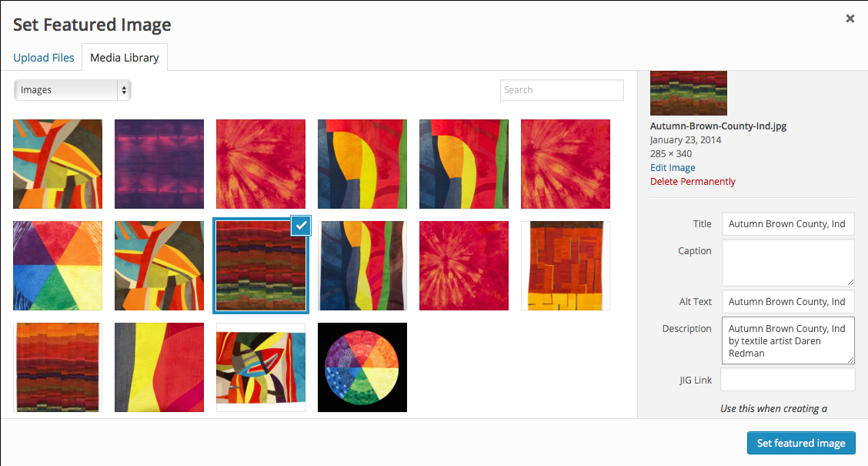The height and width of the screenshot is (466, 868).
Task: Select the Media Library tab
Action: (x=125, y=58)
